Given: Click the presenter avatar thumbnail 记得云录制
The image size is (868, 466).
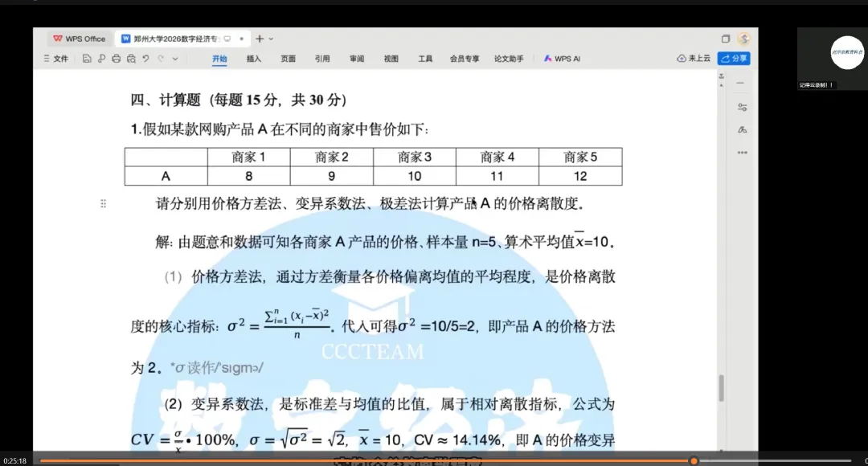Looking at the screenshot, I should [x=833, y=59].
